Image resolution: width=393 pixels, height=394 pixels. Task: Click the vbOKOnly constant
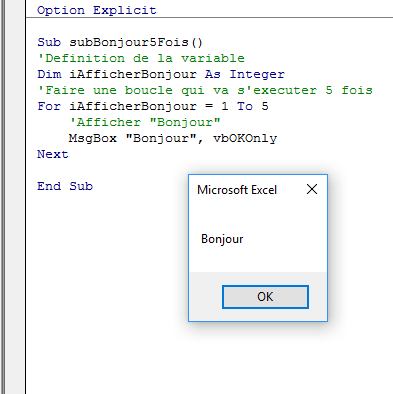(x=245, y=138)
